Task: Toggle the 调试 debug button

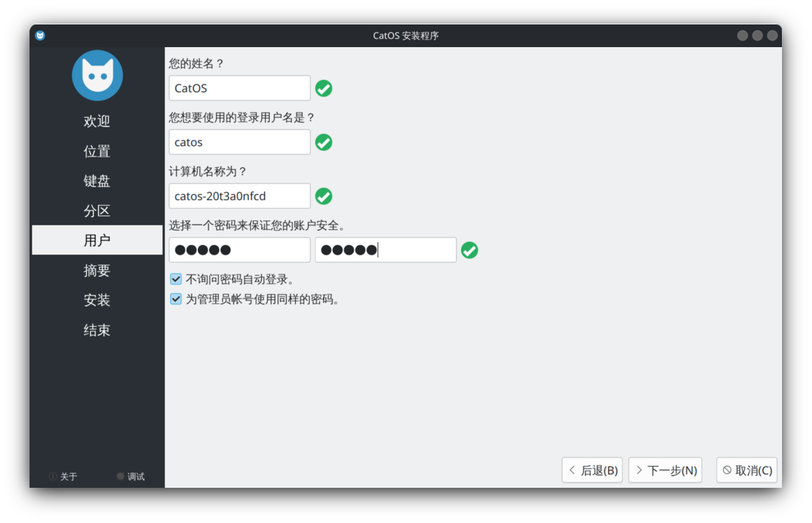Action: point(131,476)
